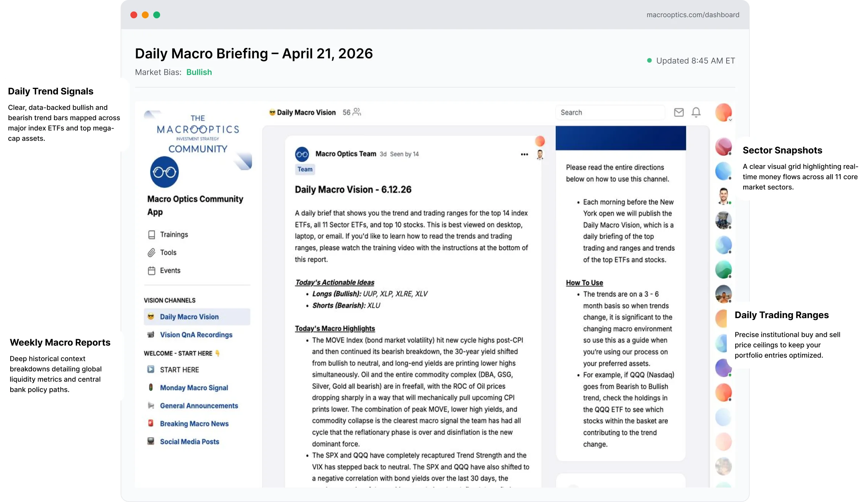Open the General Announcements channel
The image size is (868, 502).
(199, 405)
